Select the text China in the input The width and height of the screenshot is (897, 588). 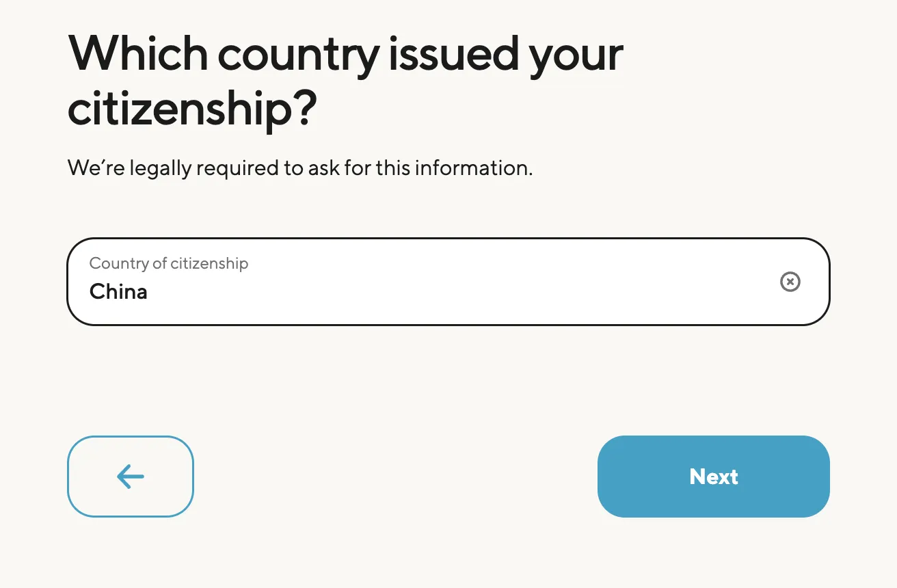coord(118,291)
